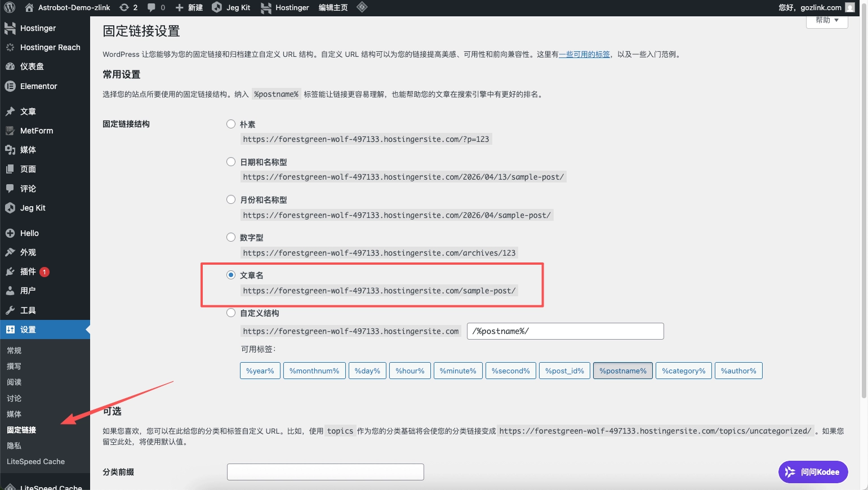Open the updates icon showing 2
Screen dimensions: 868x490
[x=124, y=7]
